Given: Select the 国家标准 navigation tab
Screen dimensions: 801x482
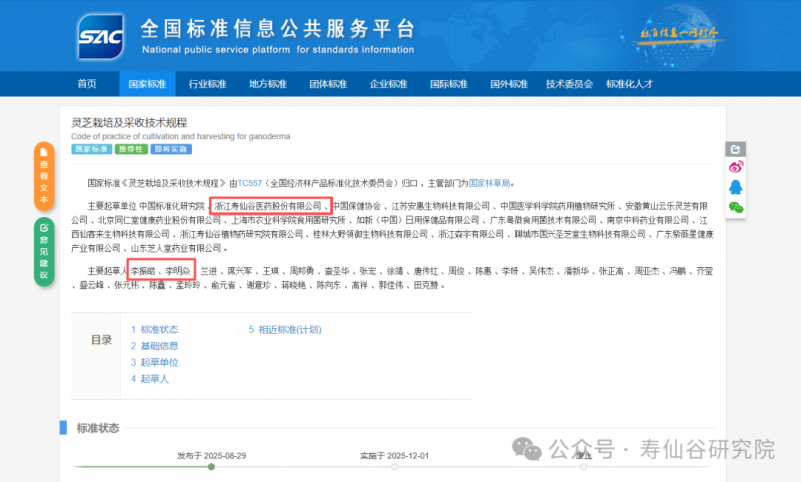Looking at the screenshot, I should [147, 84].
